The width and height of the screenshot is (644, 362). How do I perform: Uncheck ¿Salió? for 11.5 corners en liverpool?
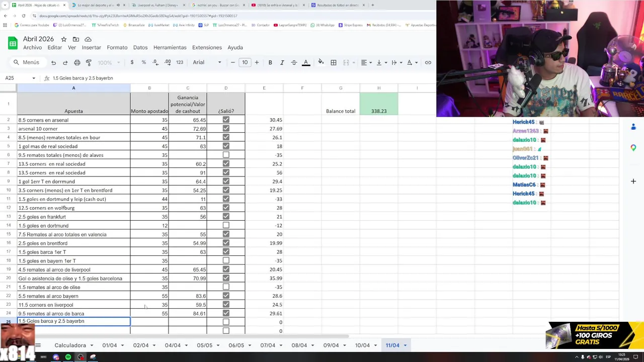tap(226, 305)
